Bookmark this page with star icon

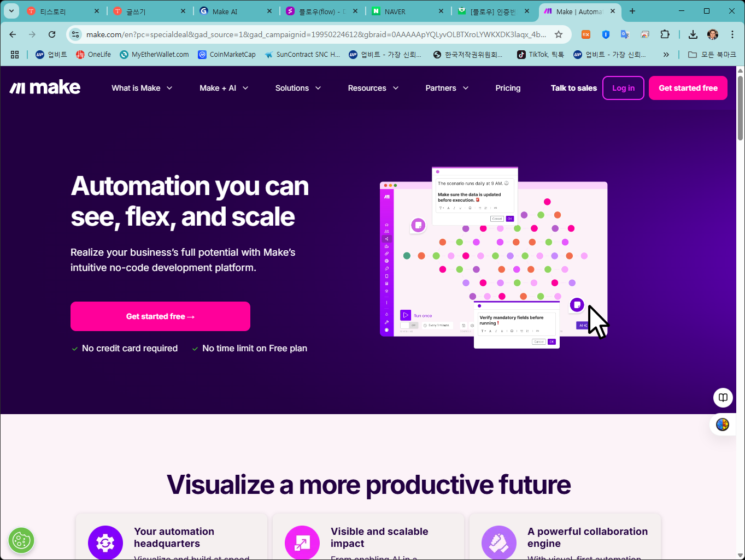tap(559, 34)
